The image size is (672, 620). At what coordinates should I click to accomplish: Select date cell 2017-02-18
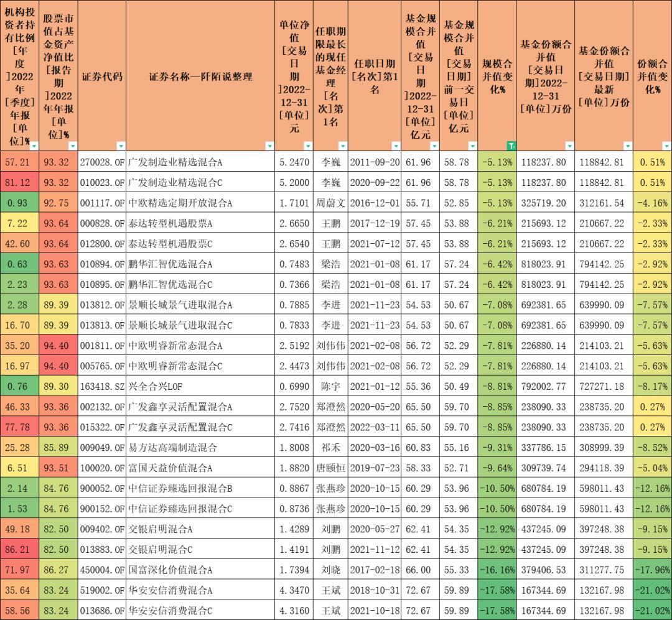click(x=375, y=570)
